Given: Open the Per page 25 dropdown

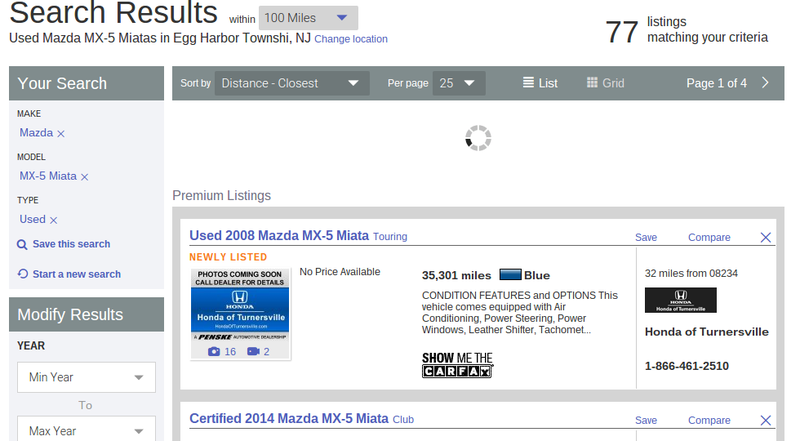Looking at the screenshot, I should click(x=459, y=83).
